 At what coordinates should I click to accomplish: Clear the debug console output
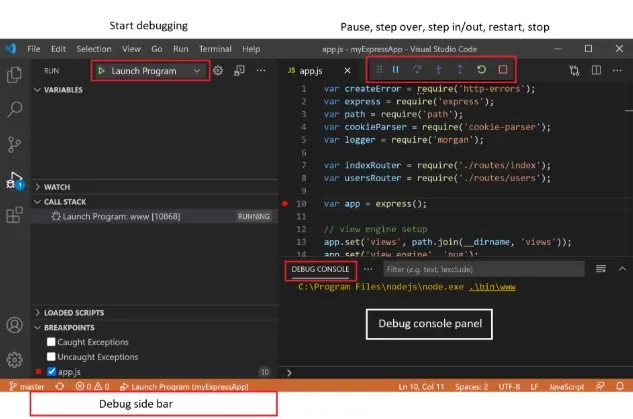pyautogui.click(x=601, y=269)
